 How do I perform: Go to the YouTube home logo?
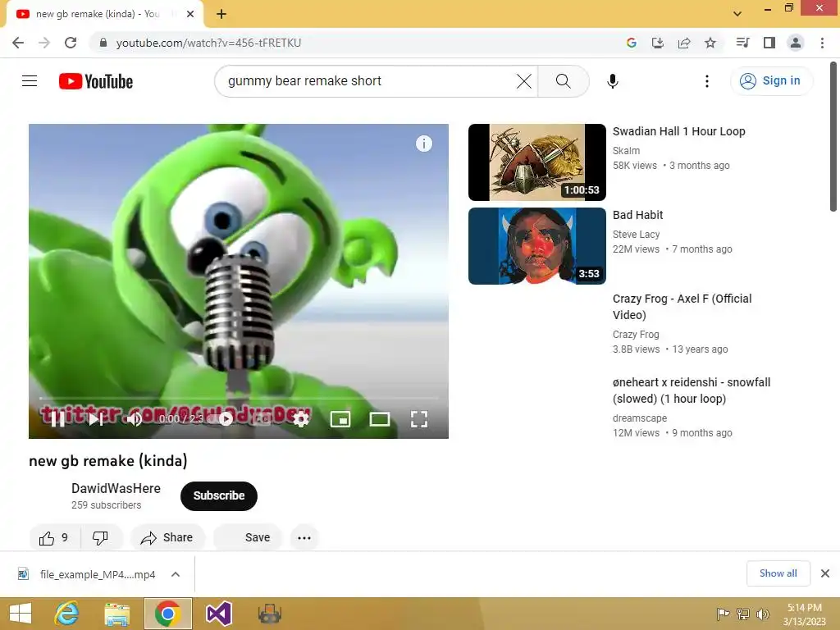pos(96,81)
